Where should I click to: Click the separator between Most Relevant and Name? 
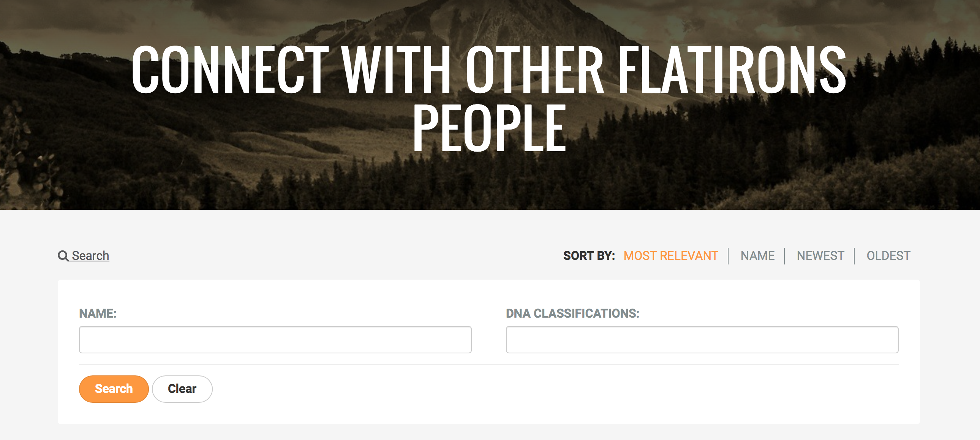click(x=728, y=256)
